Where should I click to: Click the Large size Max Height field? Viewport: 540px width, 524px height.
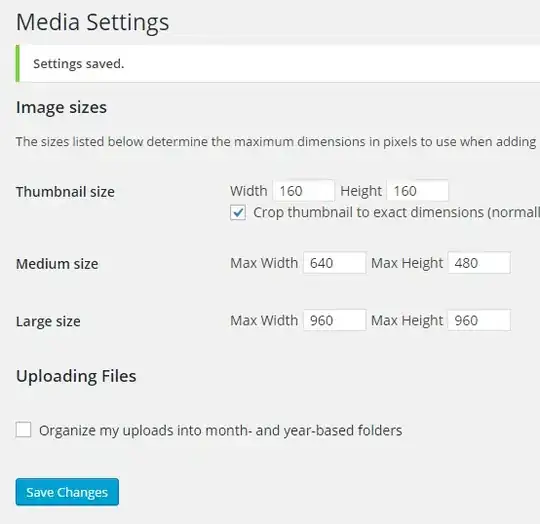(x=479, y=320)
